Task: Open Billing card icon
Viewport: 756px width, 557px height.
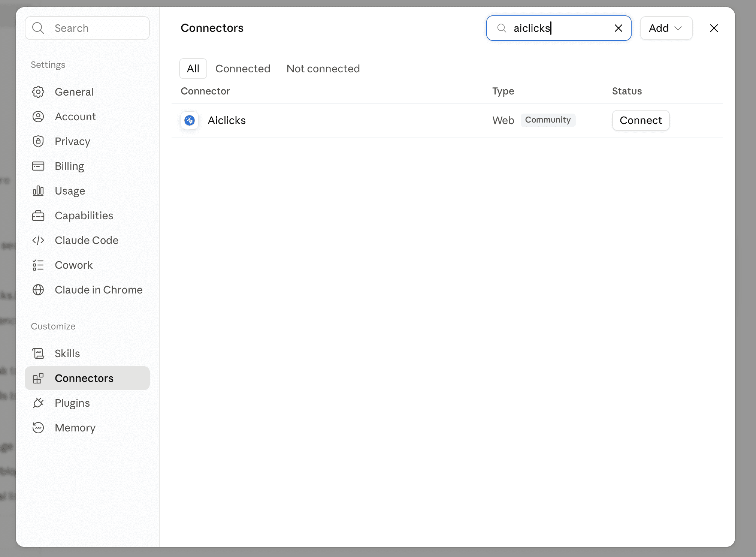Action: coord(38,166)
